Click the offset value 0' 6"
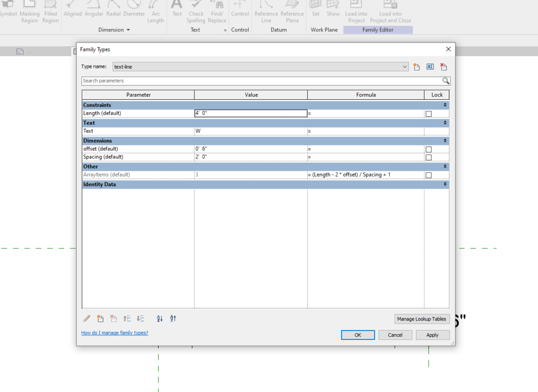The image size is (538, 392). point(251,149)
